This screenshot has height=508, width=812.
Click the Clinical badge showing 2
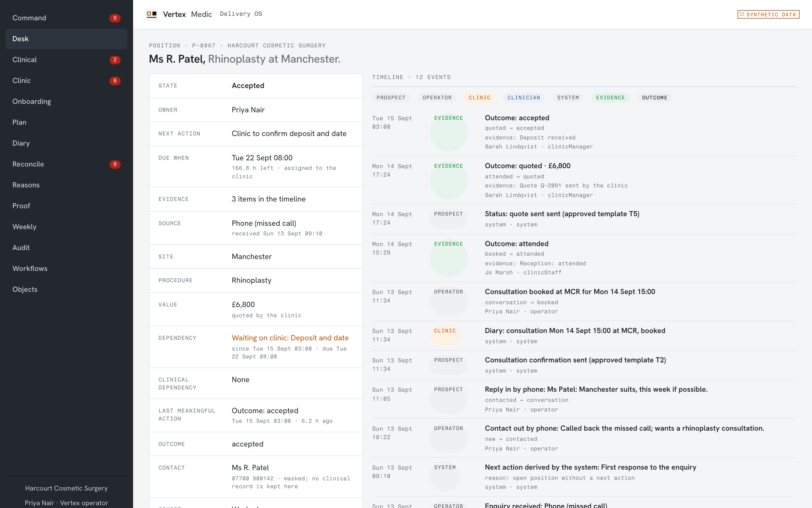115,60
